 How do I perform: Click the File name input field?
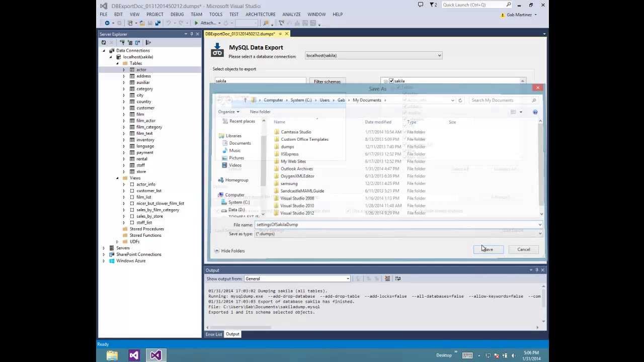click(x=399, y=225)
